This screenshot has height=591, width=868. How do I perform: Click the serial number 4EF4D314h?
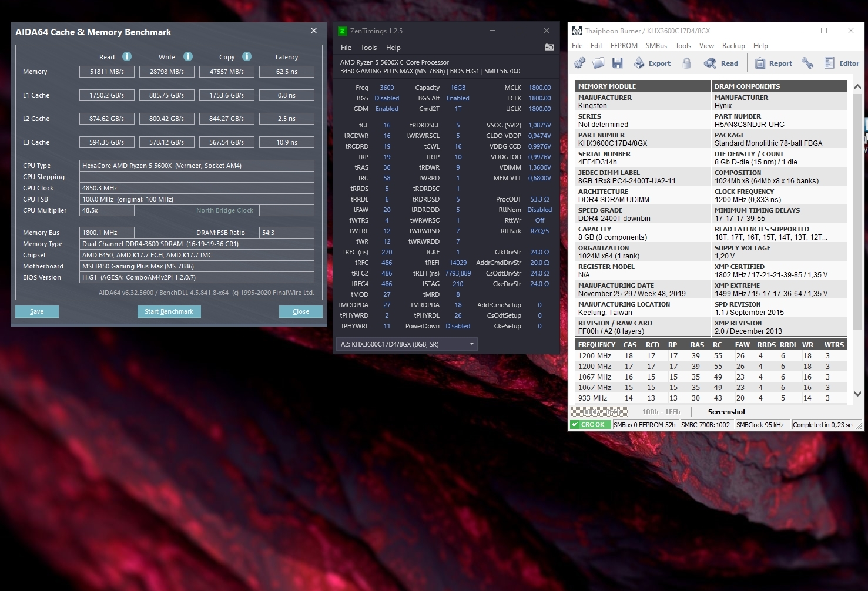[597, 162]
